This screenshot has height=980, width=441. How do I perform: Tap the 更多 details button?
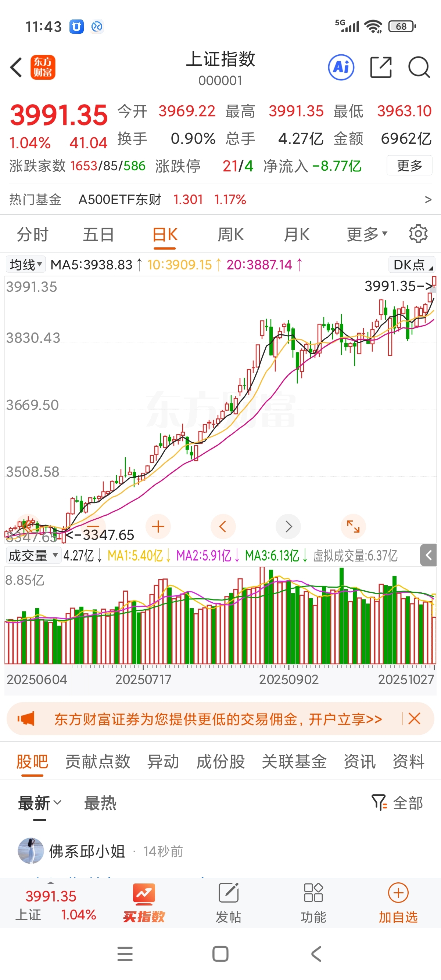(x=409, y=166)
